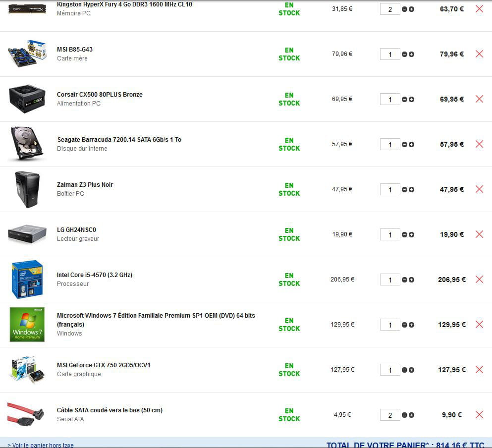Decrease quantity of Intel Core i5-4570
Image resolution: width=492 pixels, height=448 pixels.
404,280
